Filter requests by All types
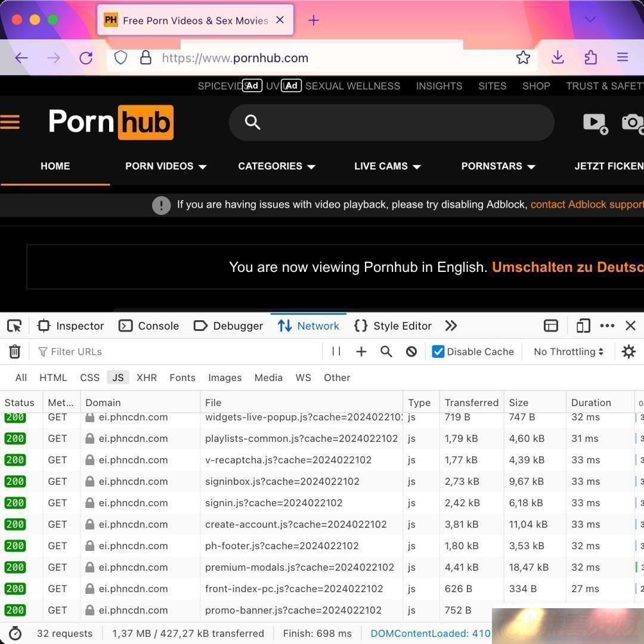Screen dimensions: 644x644 point(21,377)
